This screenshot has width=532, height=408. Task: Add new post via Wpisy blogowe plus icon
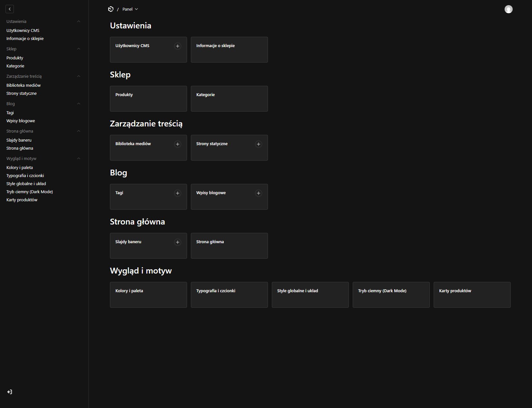259,193
